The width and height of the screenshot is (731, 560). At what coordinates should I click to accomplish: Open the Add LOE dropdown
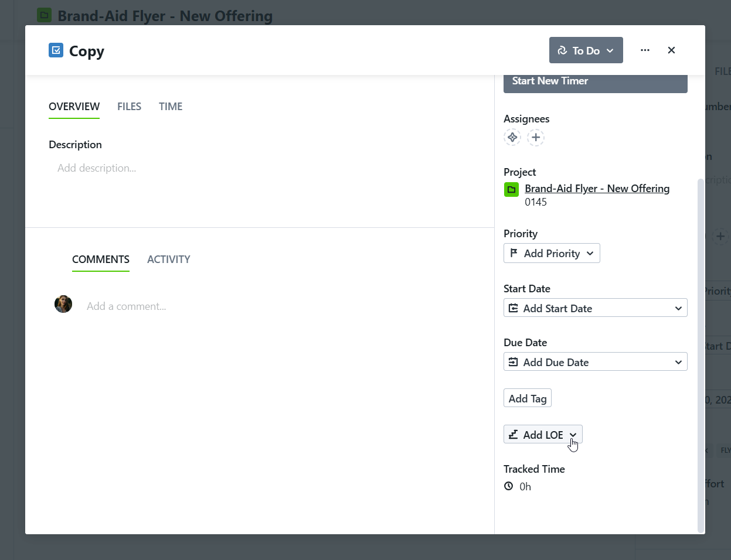pos(543,435)
